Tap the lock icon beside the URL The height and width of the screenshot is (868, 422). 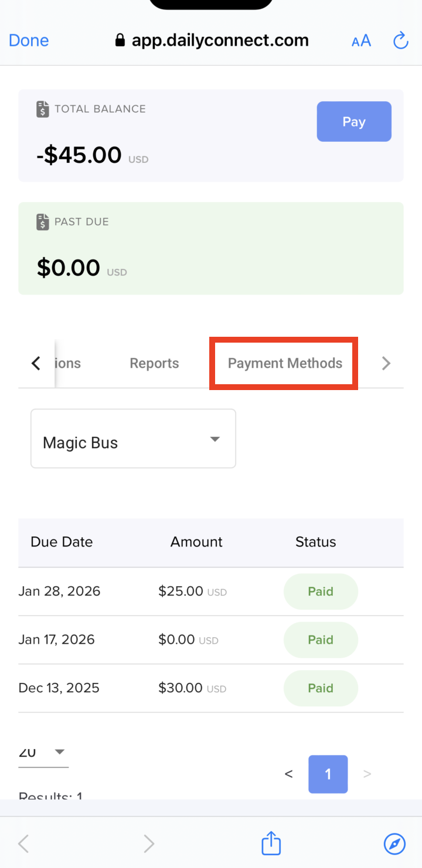[120, 40]
